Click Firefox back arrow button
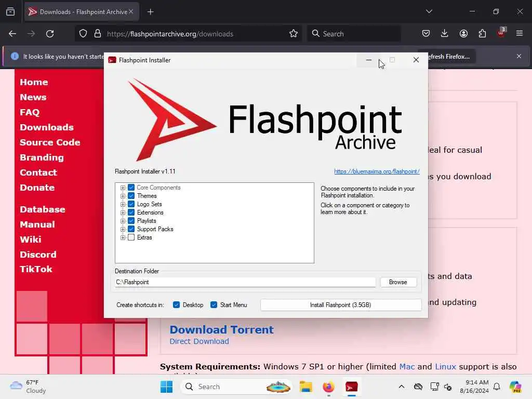 coord(12,34)
